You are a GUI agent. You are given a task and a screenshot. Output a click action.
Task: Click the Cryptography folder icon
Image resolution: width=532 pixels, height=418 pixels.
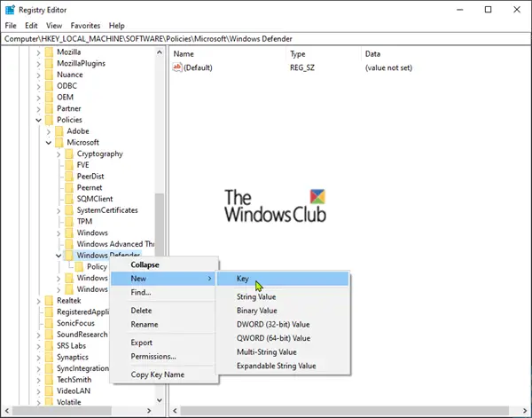(69, 154)
